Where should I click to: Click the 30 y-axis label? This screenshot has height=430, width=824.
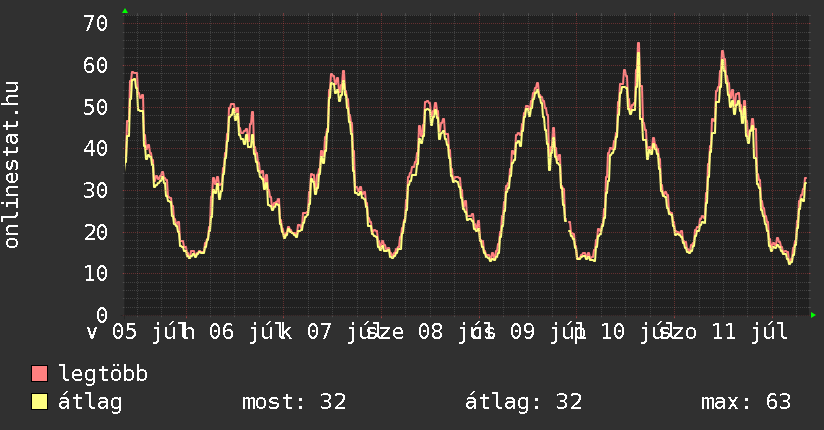point(96,190)
